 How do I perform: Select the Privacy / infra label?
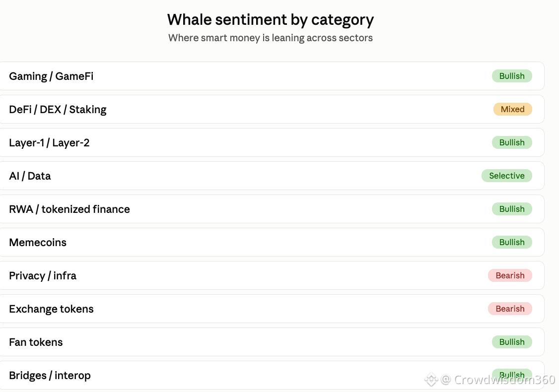(43, 276)
